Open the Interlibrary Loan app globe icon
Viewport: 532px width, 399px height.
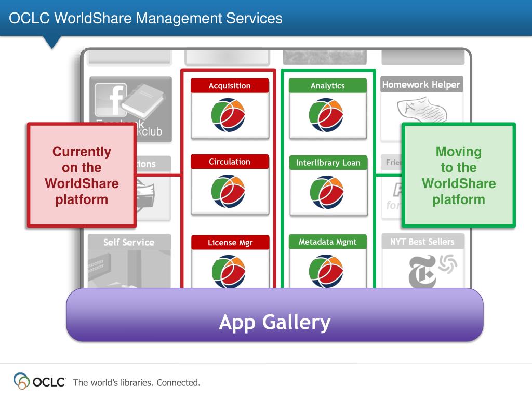(x=327, y=192)
